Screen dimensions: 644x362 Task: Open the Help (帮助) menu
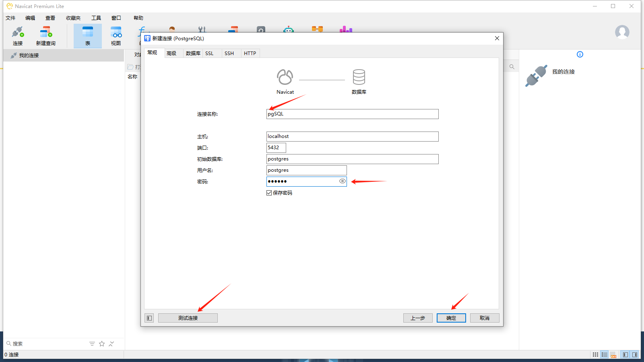(x=138, y=18)
